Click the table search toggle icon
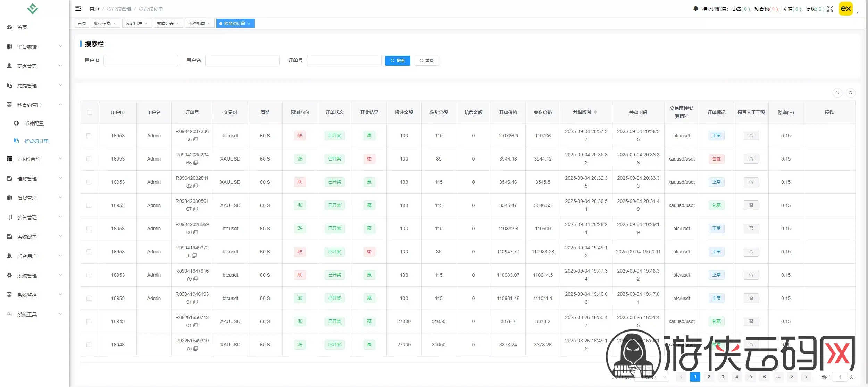 (x=837, y=93)
